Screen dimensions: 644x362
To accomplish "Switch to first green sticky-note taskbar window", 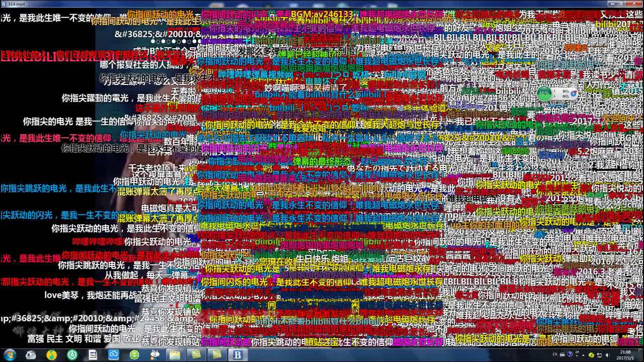I will (196, 355).
